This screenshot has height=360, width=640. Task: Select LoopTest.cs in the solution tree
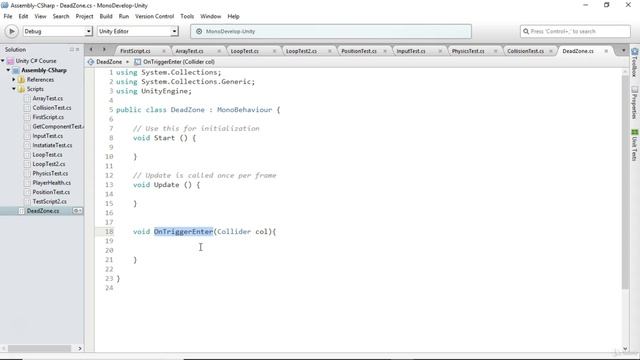click(x=47, y=155)
